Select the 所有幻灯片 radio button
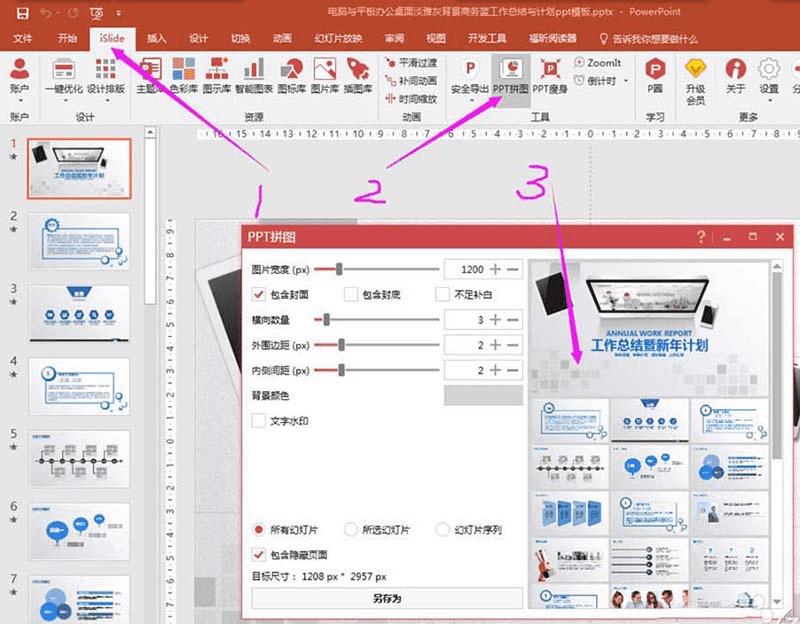 tap(259, 530)
